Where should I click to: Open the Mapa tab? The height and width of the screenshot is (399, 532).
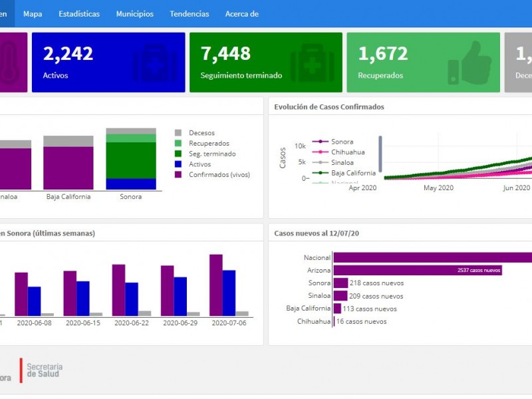tap(33, 14)
